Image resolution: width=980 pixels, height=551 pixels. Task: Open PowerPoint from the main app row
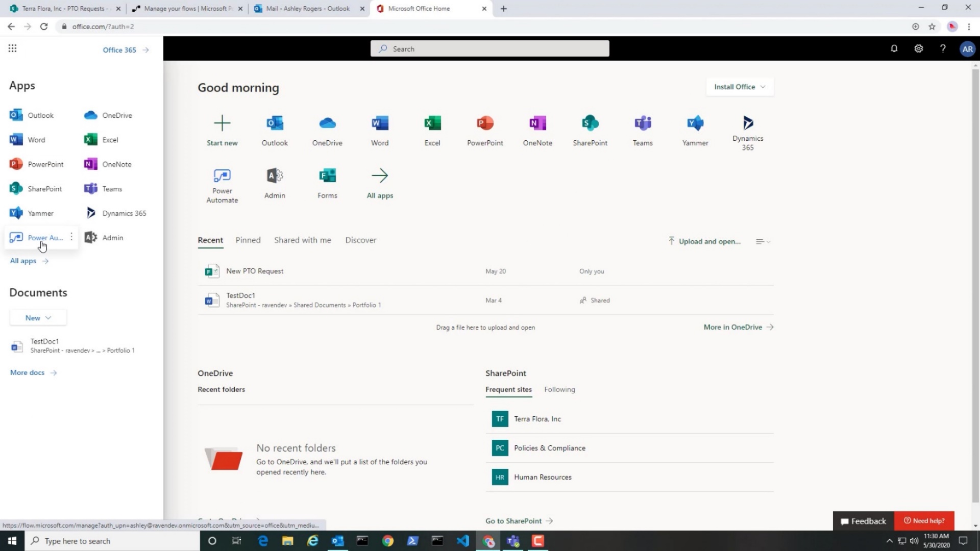[485, 131]
